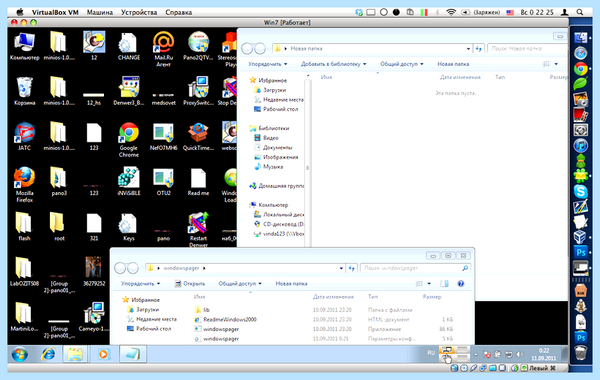Image resolution: width=600 pixels, height=380 pixels.
Task: Open the 36279252 photo thumbnail
Action: [x=94, y=272]
